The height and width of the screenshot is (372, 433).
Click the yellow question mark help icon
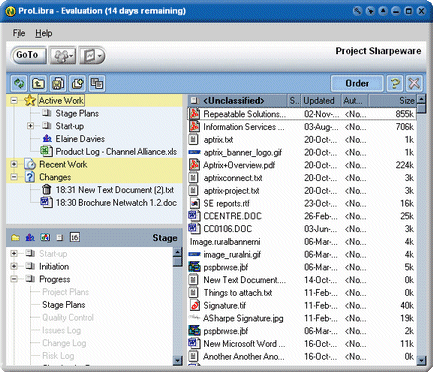(x=395, y=83)
